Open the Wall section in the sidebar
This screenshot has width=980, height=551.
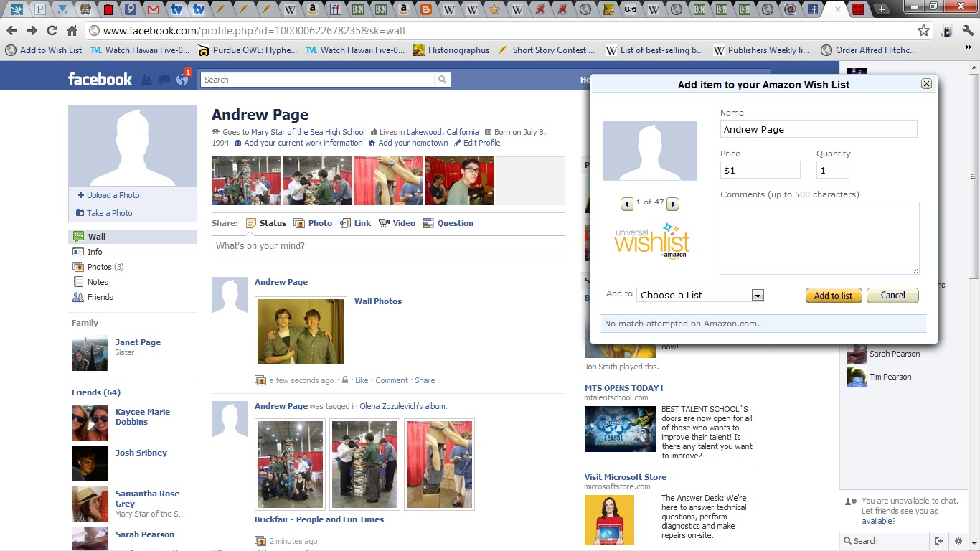[x=133, y=237]
